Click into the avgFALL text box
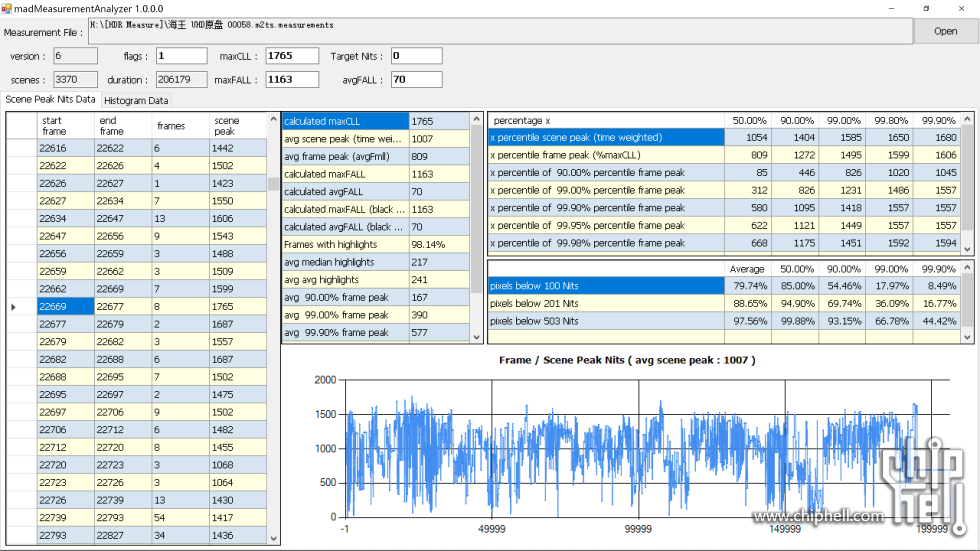980x551 pixels. [416, 80]
